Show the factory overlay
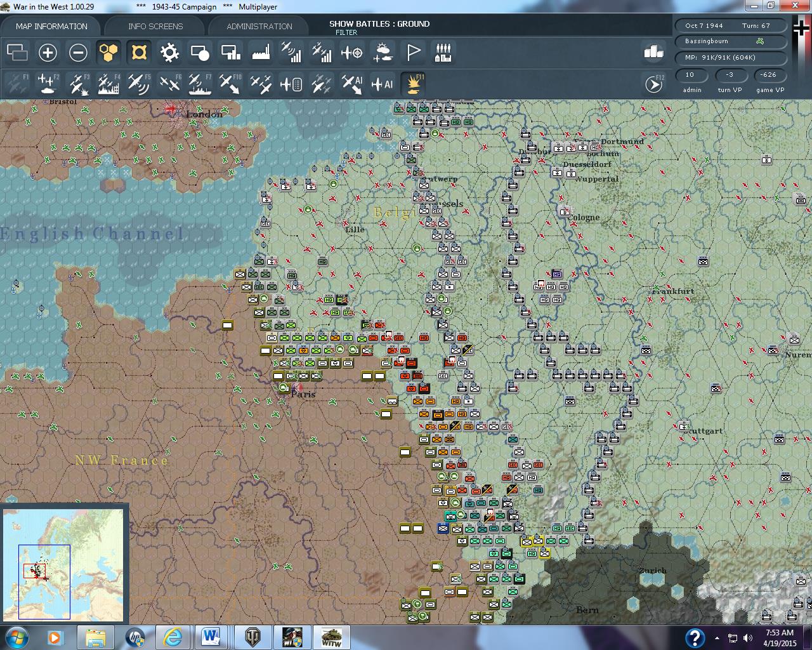The image size is (812, 650). coord(261,53)
